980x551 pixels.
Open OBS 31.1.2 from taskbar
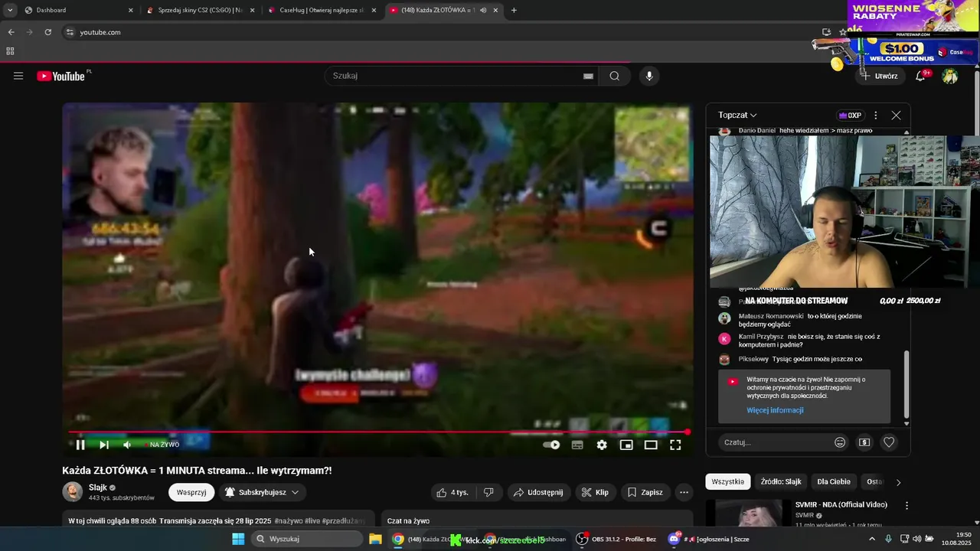click(617, 539)
